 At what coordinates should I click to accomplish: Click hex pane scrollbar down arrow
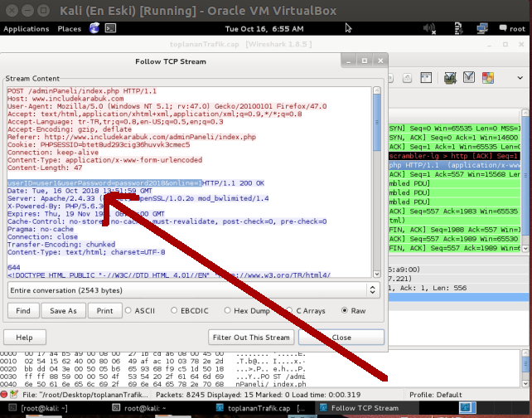pyautogui.click(x=525, y=384)
